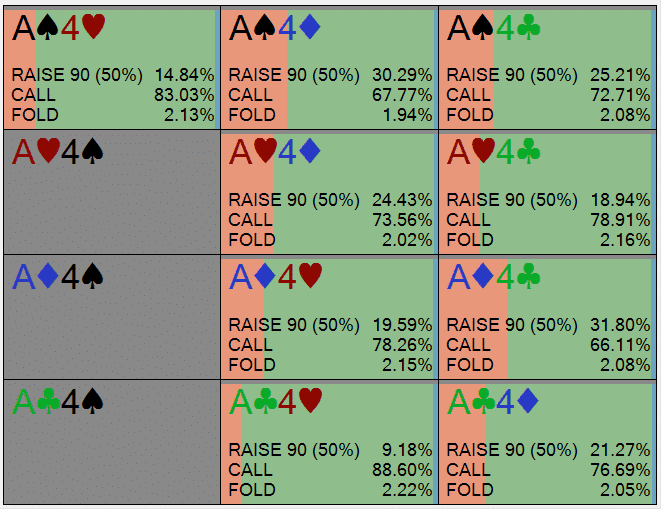Click the 31.80% raise frequency value
The image size is (661, 509).
click(620, 325)
